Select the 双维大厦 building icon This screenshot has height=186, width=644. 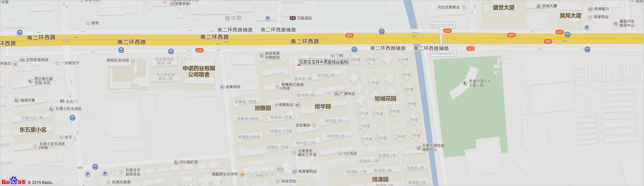point(538,6)
